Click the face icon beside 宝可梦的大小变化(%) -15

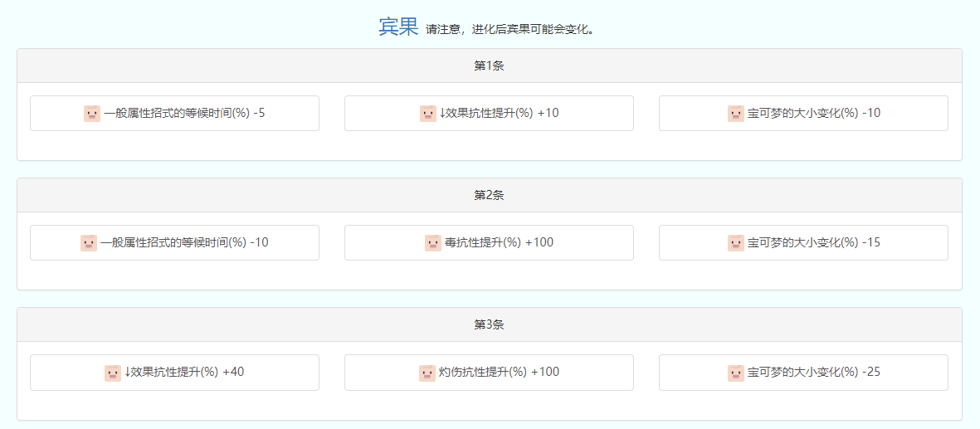pos(736,243)
